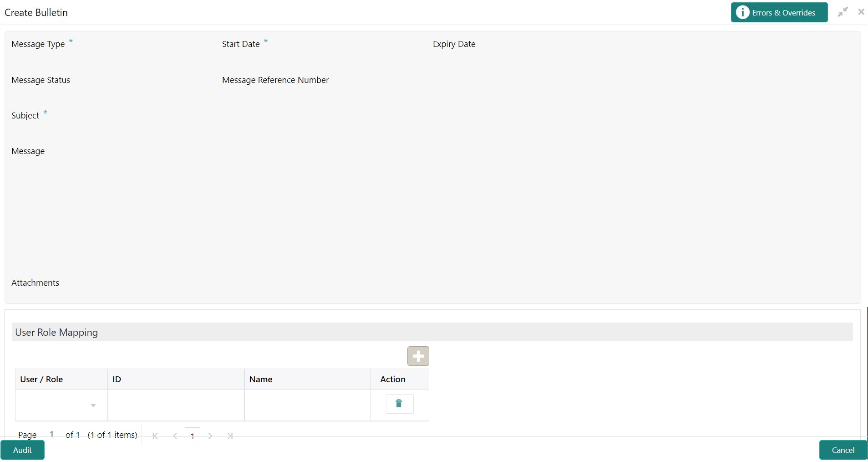Click the Expiry Date label
This screenshot has height=462, width=868.
[x=454, y=44]
